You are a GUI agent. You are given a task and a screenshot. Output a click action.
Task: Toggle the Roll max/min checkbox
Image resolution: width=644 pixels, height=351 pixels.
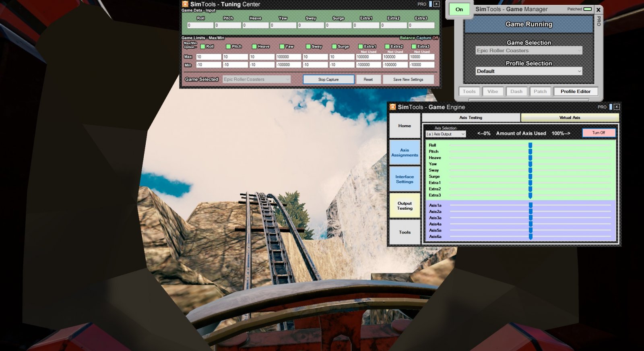click(x=203, y=46)
